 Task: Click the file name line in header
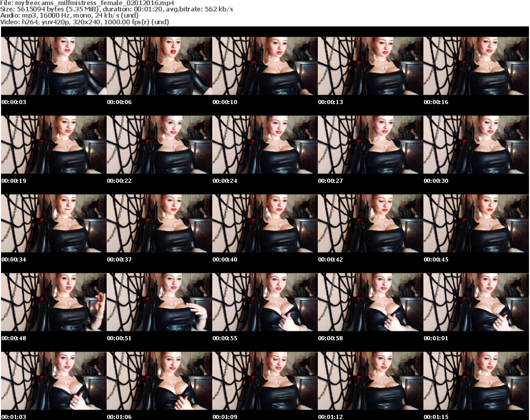87,3
